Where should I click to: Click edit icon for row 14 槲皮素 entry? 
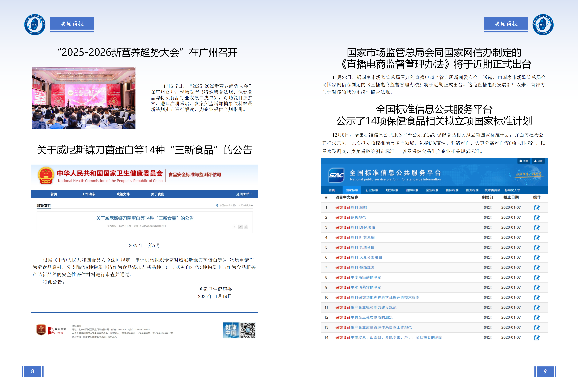point(537,337)
